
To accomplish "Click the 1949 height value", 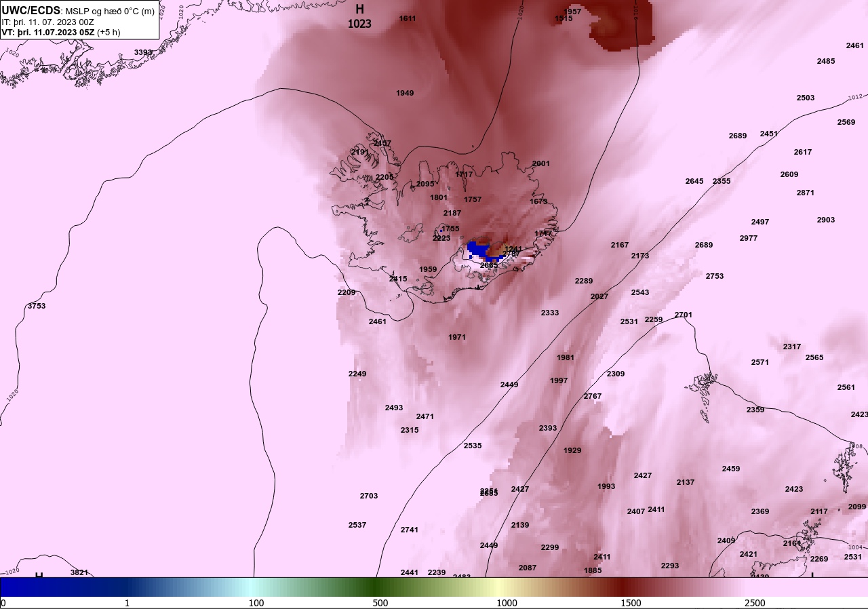I will point(405,93).
